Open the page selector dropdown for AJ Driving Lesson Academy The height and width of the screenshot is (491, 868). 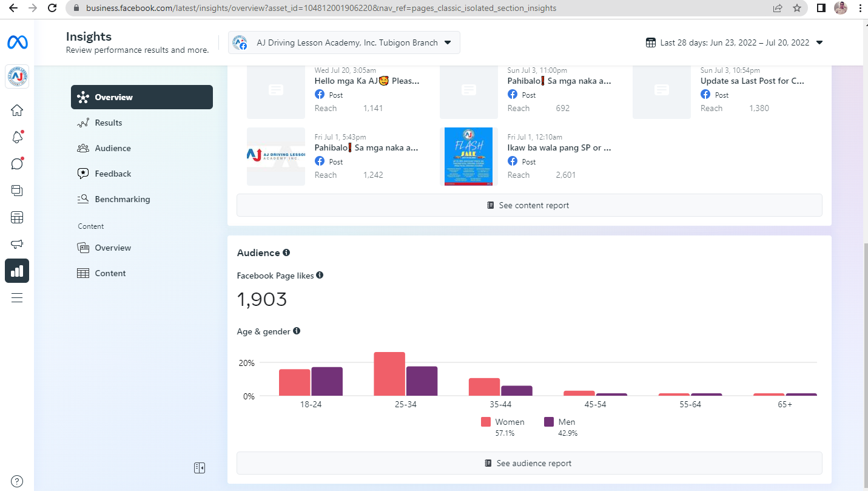344,42
